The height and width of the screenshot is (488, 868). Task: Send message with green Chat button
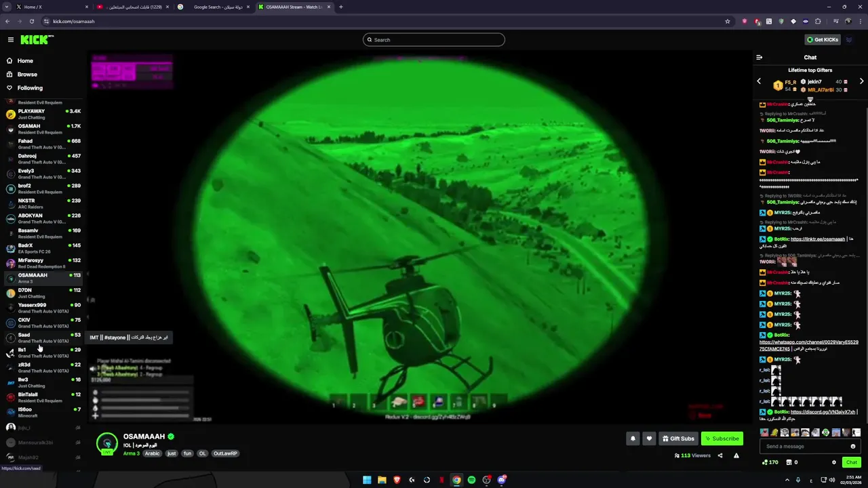coord(852,462)
